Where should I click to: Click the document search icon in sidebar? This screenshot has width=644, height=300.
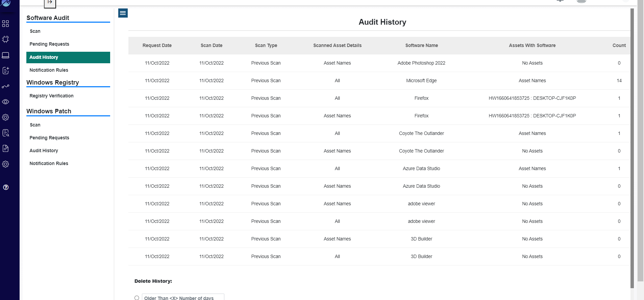click(x=5, y=133)
